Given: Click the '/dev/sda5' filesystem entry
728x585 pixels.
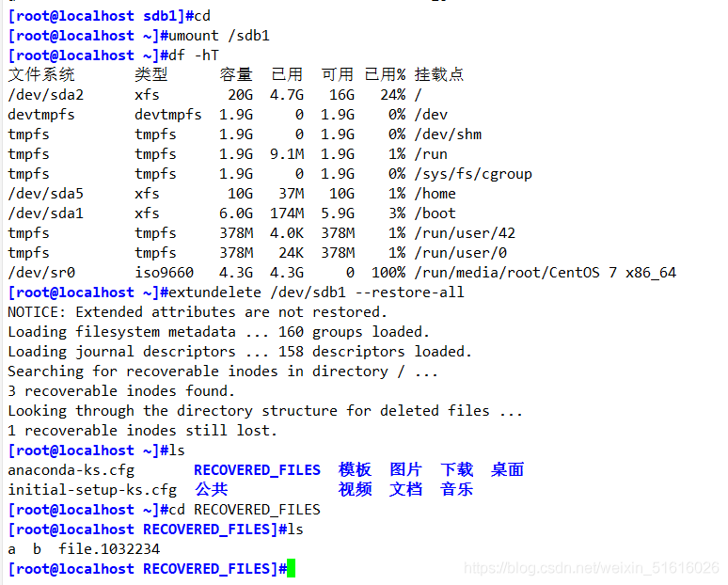Looking at the screenshot, I should coord(46,194).
